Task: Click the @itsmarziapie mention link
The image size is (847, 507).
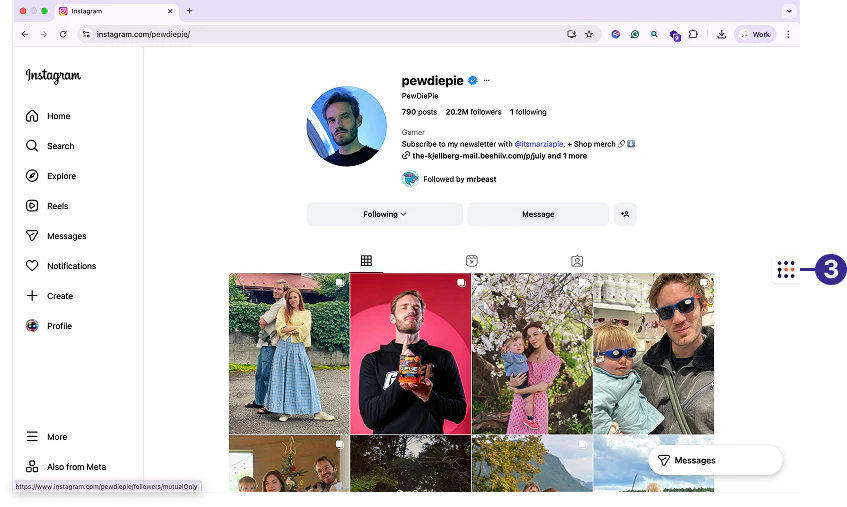Action: (x=539, y=144)
